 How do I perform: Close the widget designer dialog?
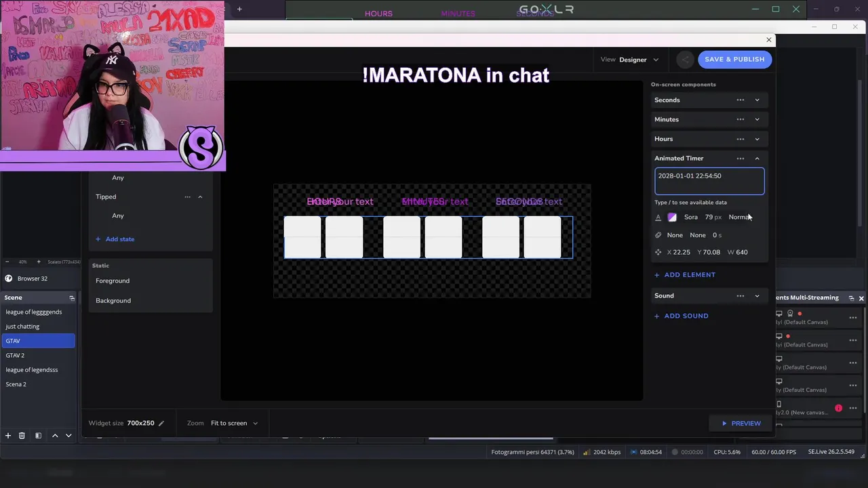[x=768, y=40]
